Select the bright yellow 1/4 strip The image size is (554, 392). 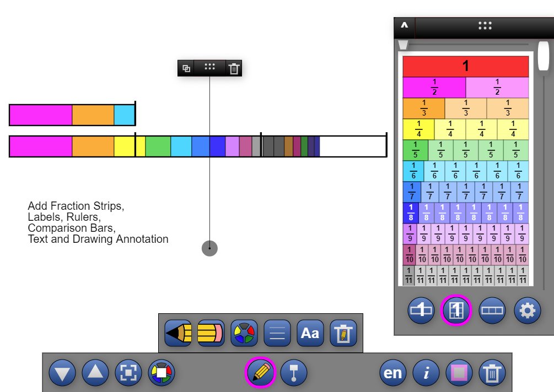(x=419, y=129)
